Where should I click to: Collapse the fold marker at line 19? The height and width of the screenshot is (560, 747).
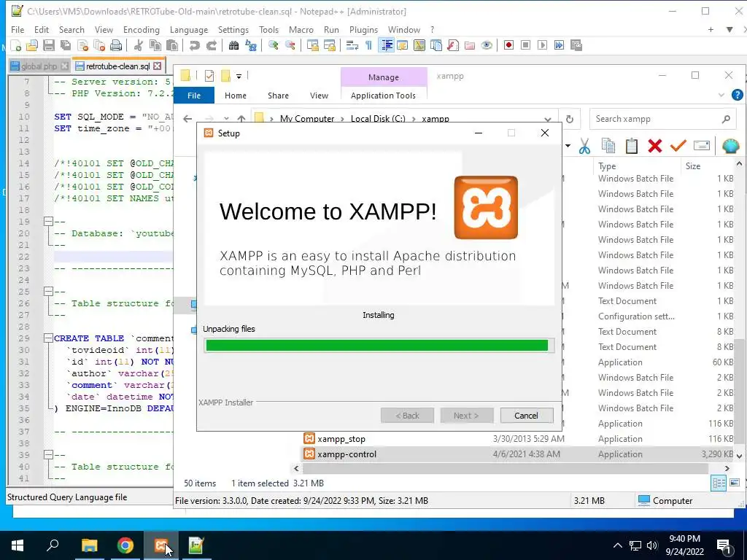click(x=48, y=222)
